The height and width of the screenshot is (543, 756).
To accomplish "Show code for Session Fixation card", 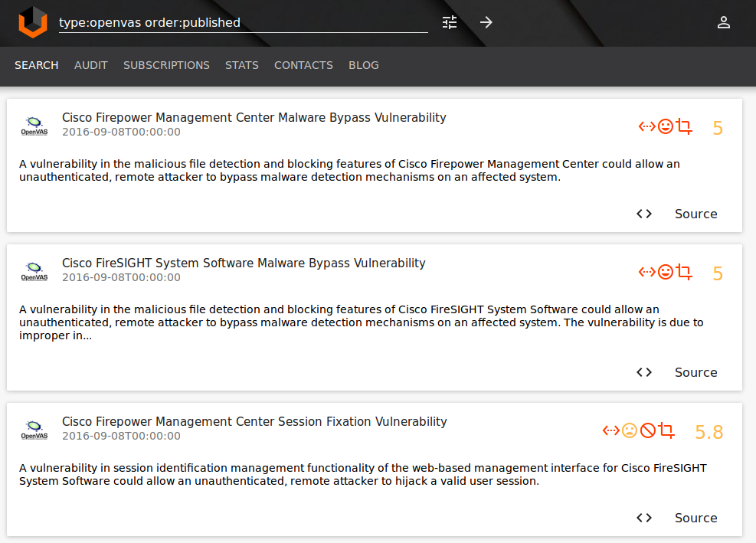I will (x=644, y=518).
